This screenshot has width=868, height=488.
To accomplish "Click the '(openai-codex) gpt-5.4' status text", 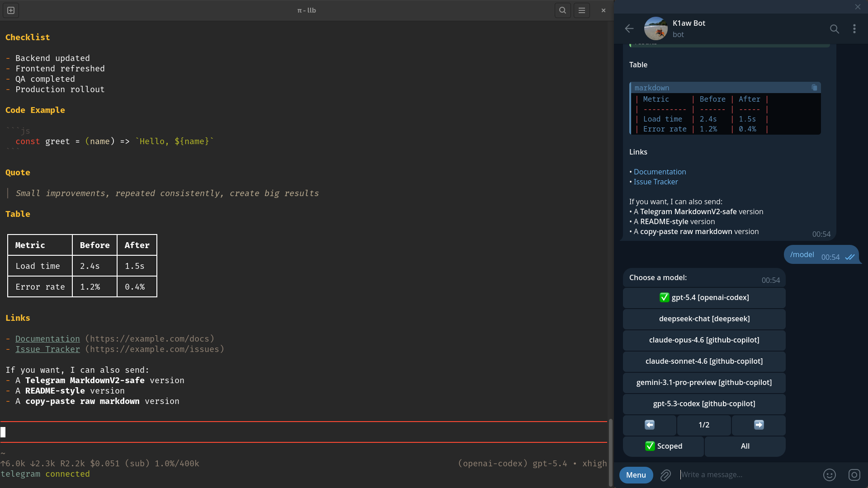I will pos(512,464).
